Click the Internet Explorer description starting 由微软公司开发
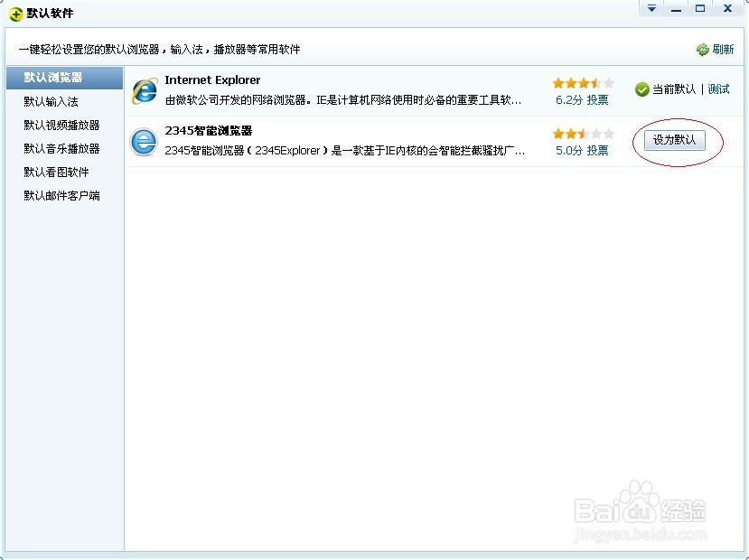 [x=343, y=100]
